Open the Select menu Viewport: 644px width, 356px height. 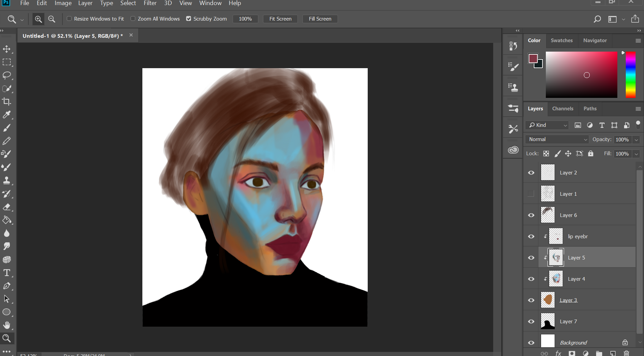pos(128,3)
